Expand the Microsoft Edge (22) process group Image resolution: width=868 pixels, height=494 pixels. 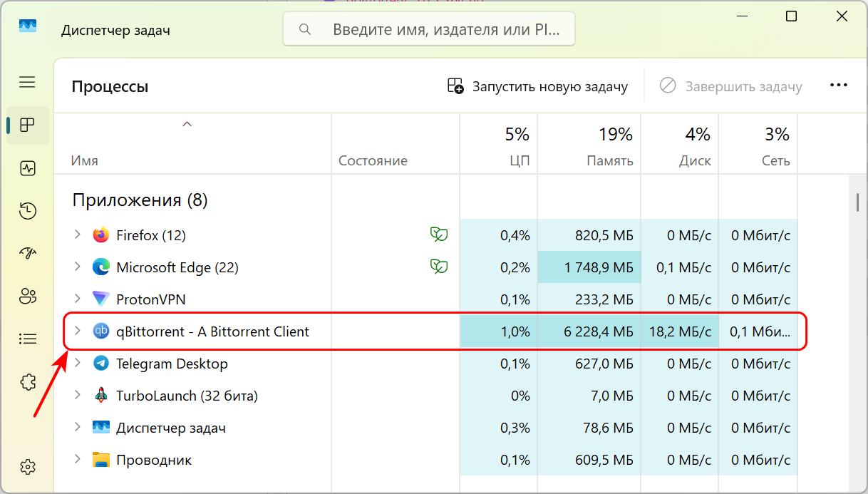(x=78, y=267)
